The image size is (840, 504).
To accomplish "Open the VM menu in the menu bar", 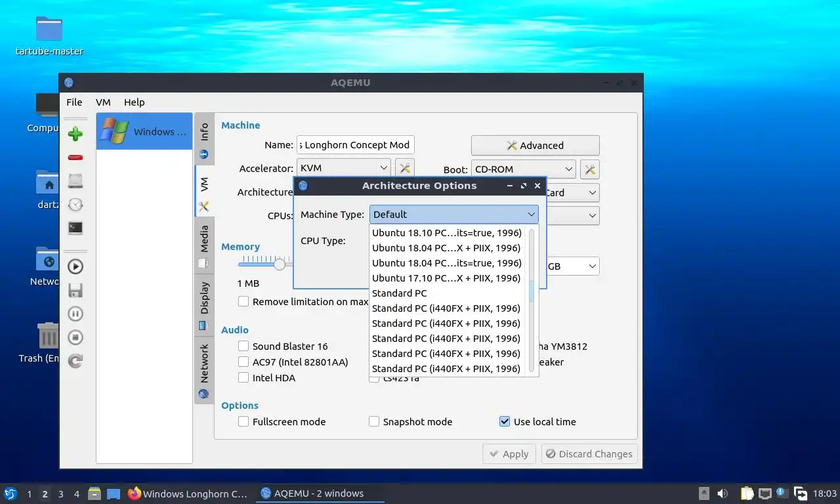I will [103, 102].
